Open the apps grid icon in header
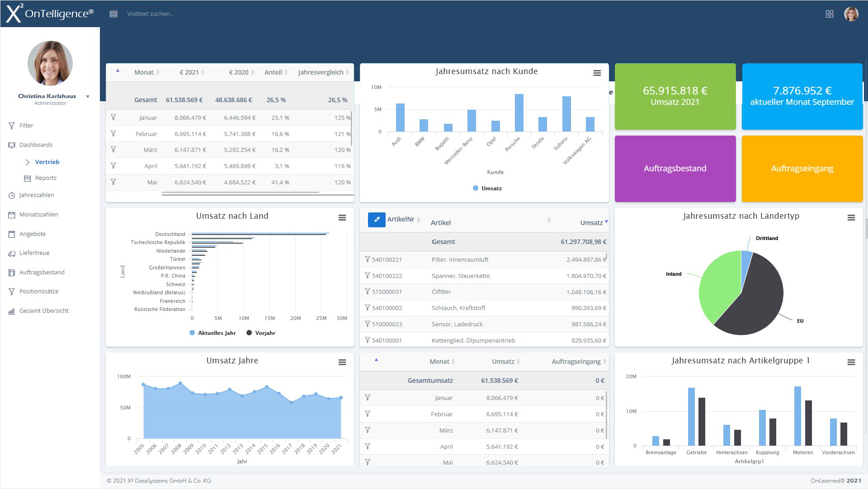This screenshot has height=489, width=868. tap(829, 14)
